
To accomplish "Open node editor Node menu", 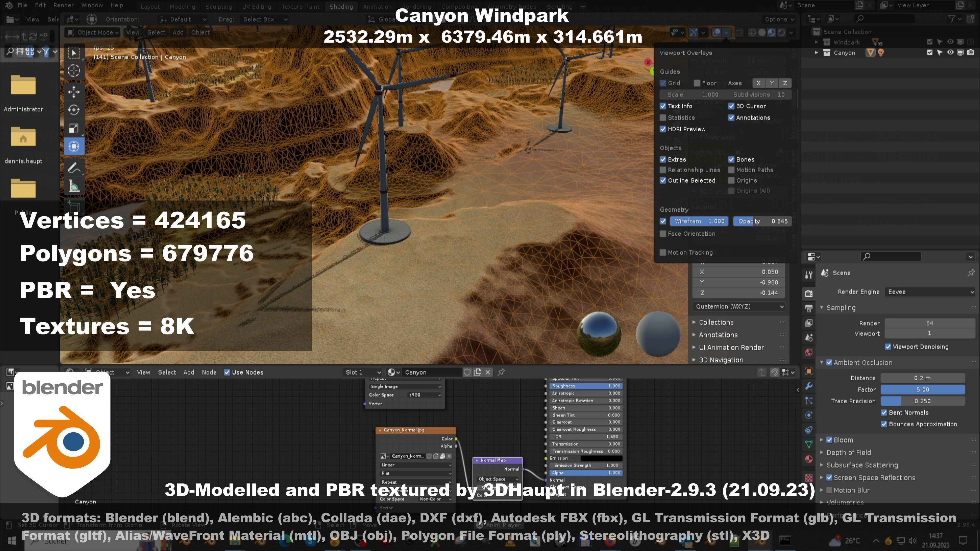I will pyautogui.click(x=209, y=372).
